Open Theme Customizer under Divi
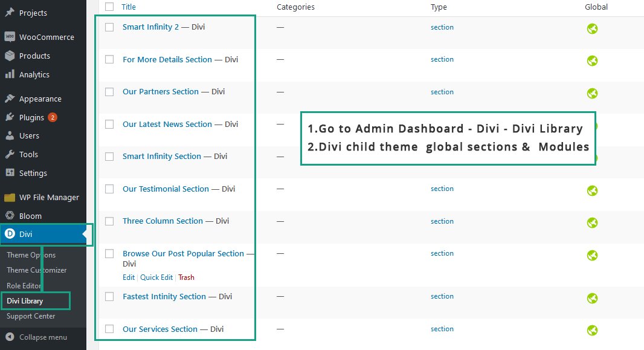The image size is (644, 350). coord(37,270)
